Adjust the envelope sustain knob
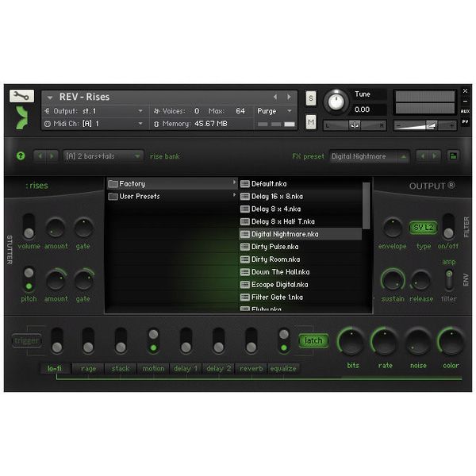Viewport: 476px width, 476px height. 393,279
